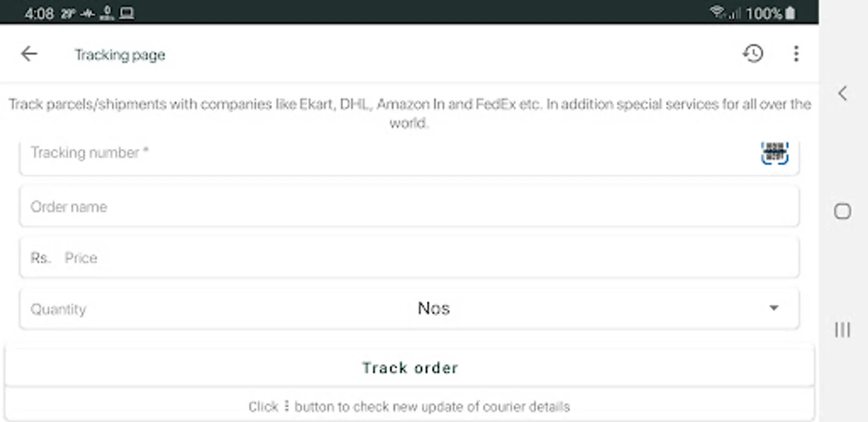Image resolution: width=868 pixels, height=422 pixels.
Task: Open the three-dot overflow menu
Action: (x=796, y=53)
